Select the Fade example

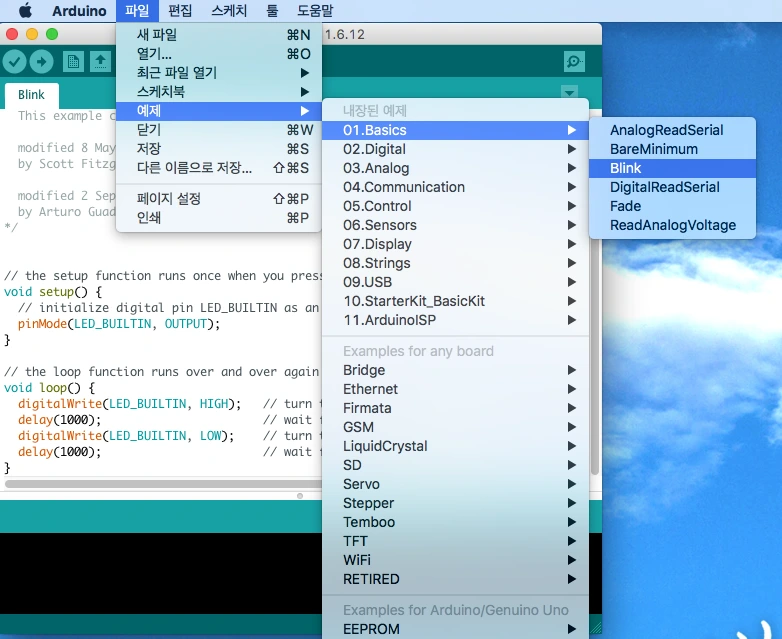672,206
